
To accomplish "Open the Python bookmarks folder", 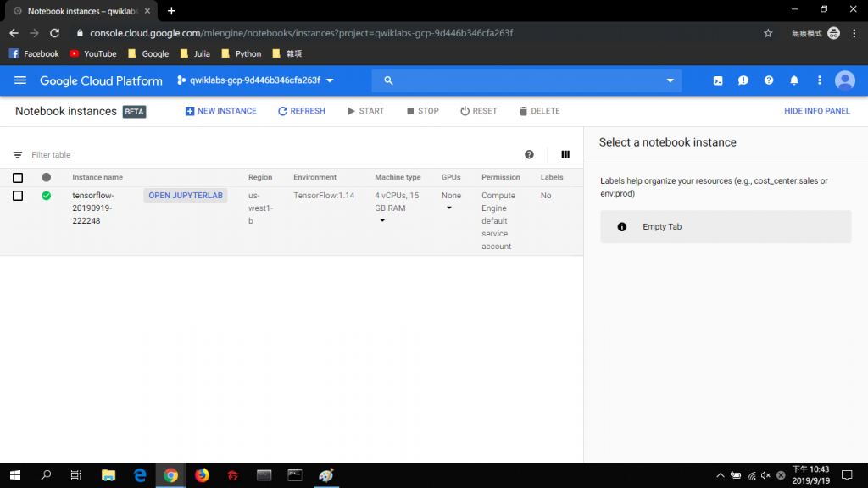I will point(241,53).
